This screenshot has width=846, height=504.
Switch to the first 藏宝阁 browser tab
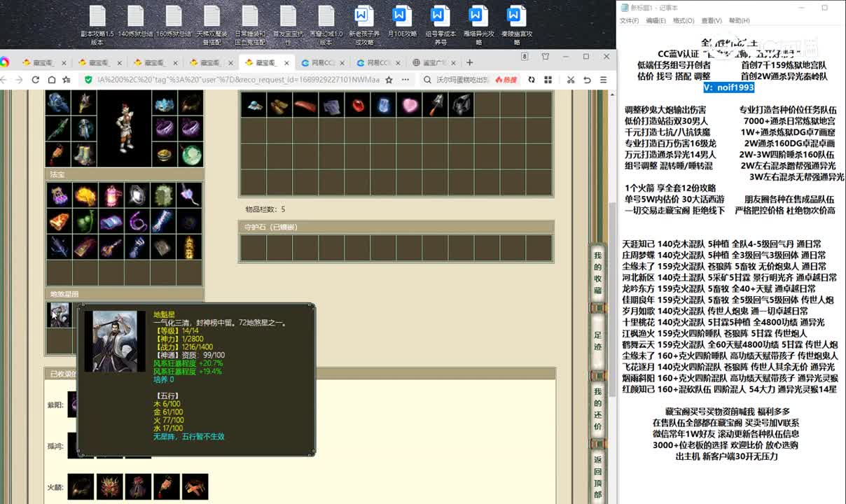43,62
